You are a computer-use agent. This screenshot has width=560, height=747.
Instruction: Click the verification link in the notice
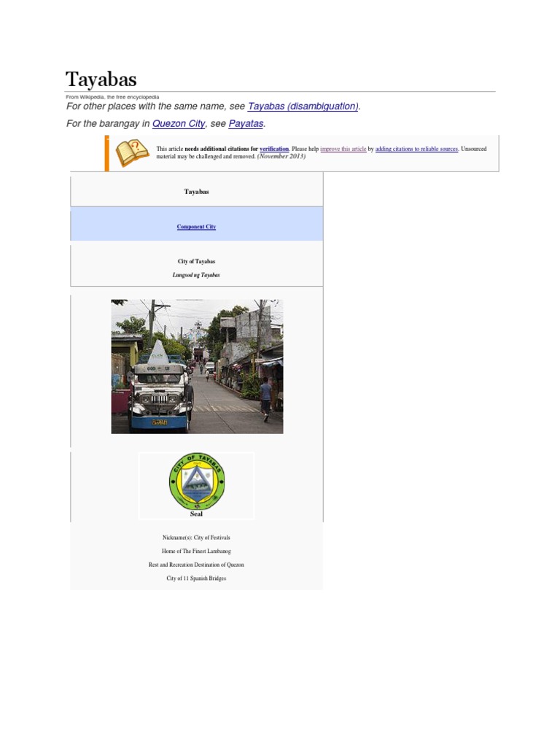(274, 149)
